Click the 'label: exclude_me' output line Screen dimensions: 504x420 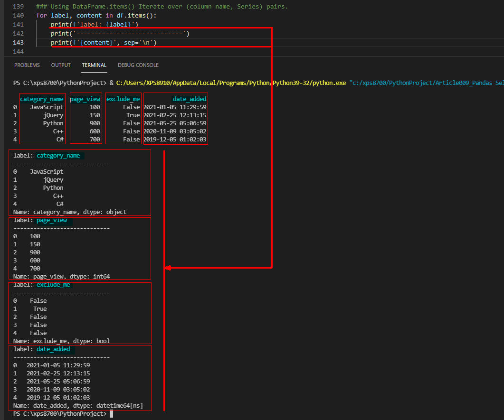coord(42,284)
